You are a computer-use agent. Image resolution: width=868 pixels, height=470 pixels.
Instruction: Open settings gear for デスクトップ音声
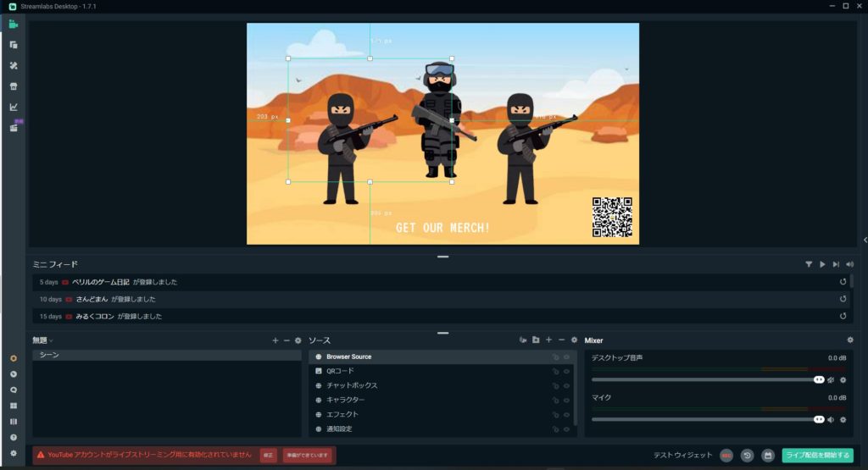[x=843, y=380]
